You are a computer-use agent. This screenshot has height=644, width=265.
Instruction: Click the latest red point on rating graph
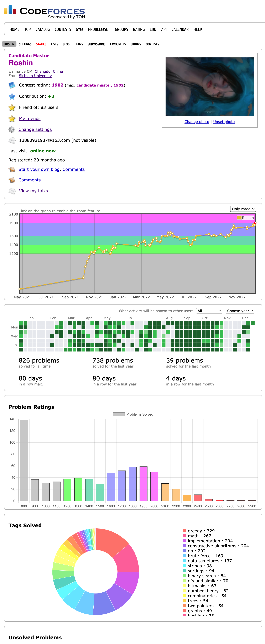pyautogui.click(x=255, y=223)
